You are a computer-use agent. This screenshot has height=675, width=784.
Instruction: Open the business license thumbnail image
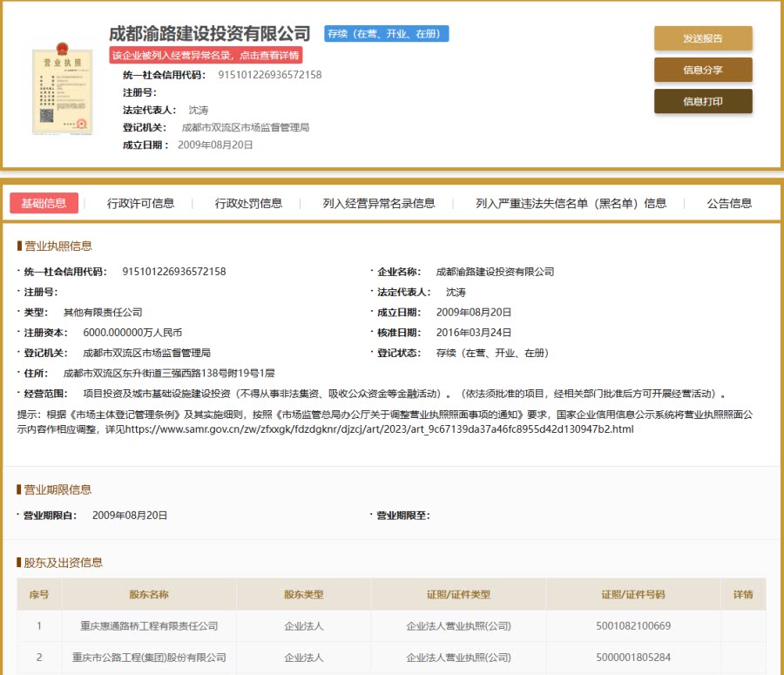coord(63,89)
